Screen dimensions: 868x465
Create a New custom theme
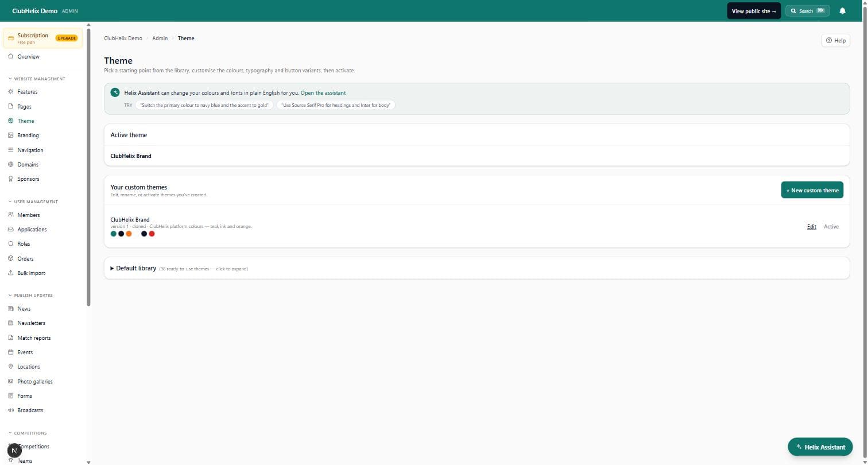(x=812, y=190)
